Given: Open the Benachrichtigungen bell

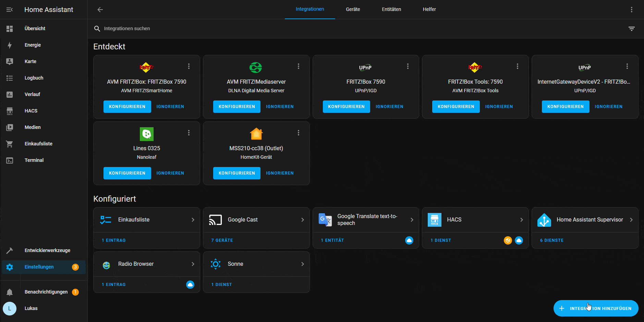Looking at the screenshot, I should (x=10, y=292).
